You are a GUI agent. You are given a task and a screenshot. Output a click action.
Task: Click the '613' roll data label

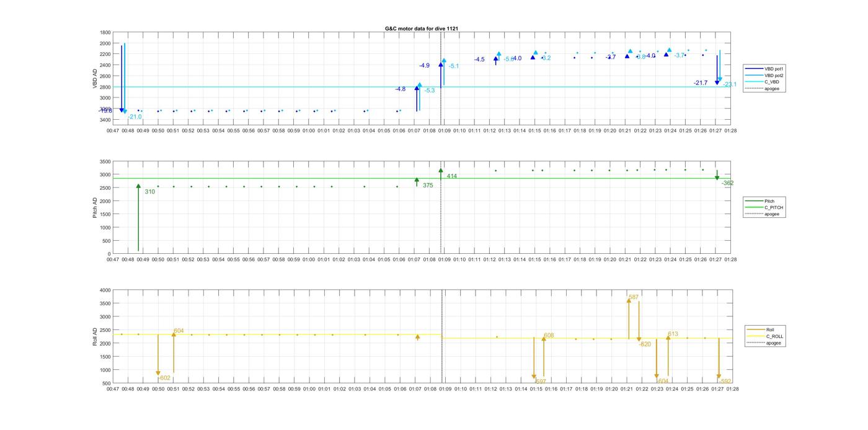tap(673, 334)
